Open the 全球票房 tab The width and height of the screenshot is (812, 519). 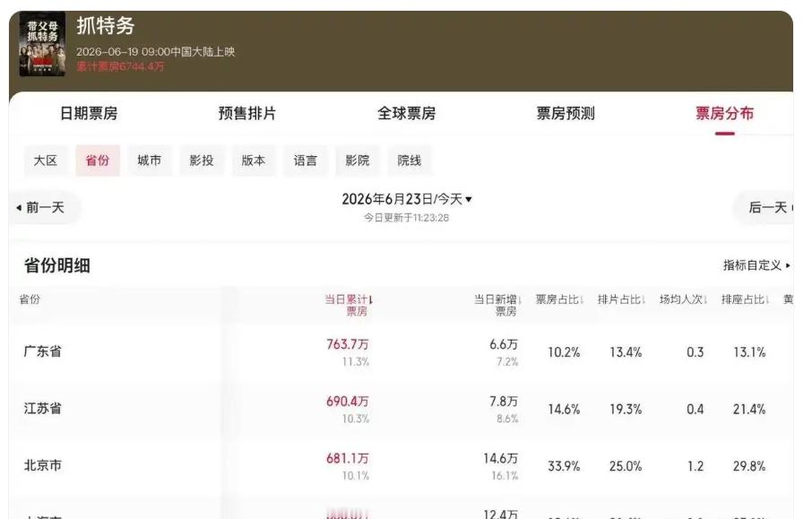[x=407, y=114]
